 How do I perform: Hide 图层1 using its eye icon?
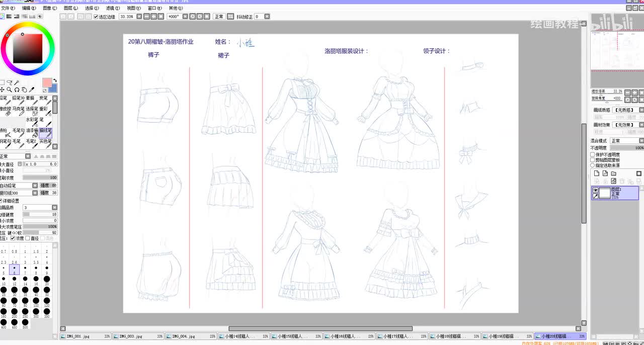pyautogui.click(x=596, y=190)
